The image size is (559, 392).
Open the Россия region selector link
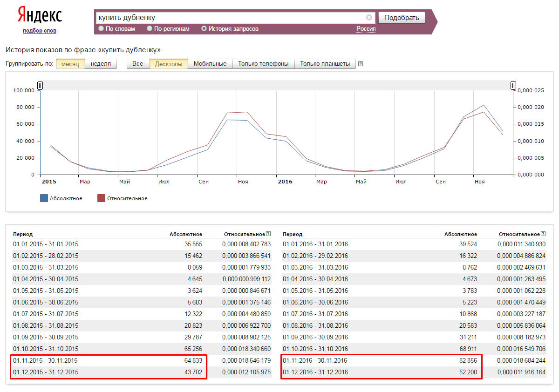coord(366,29)
